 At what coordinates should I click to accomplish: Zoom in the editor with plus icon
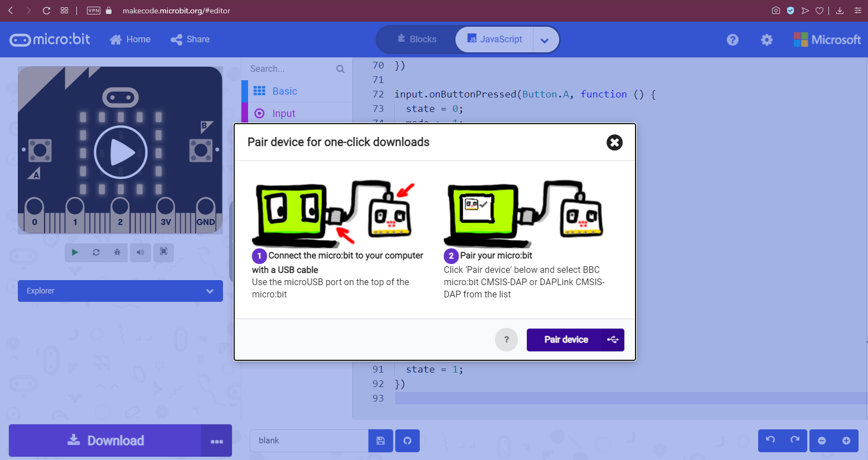pyautogui.click(x=846, y=441)
